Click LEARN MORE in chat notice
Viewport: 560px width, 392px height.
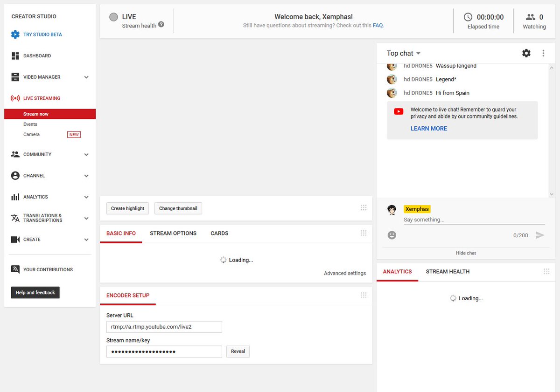point(429,129)
